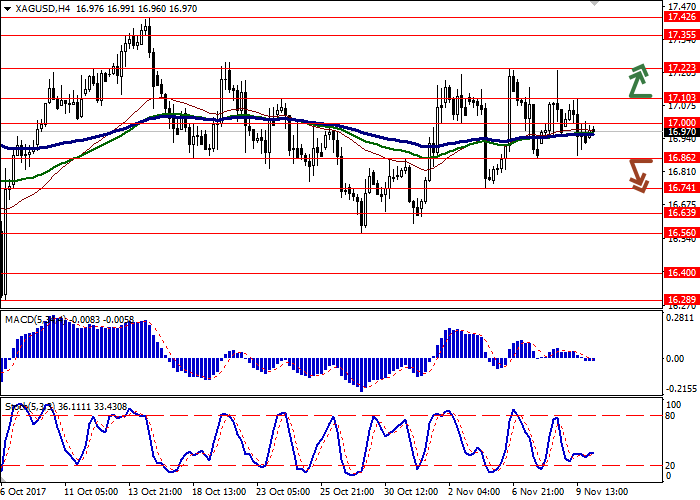Select the 17.355 price level label

[681, 35]
